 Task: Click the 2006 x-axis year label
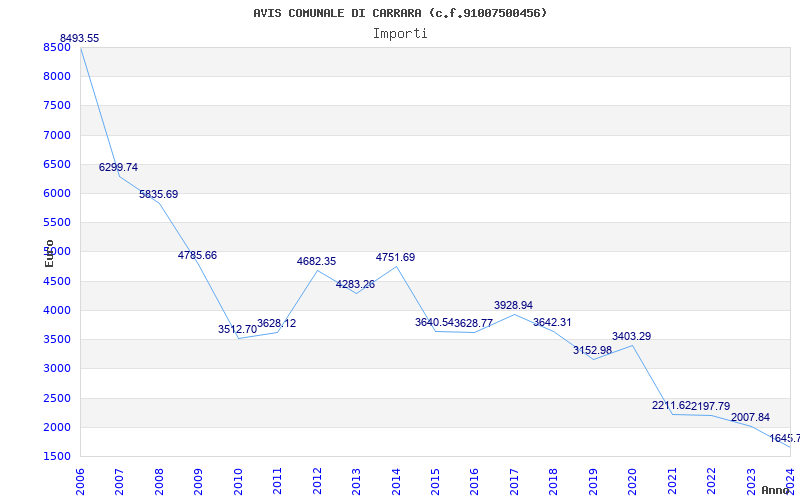(80, 481)
